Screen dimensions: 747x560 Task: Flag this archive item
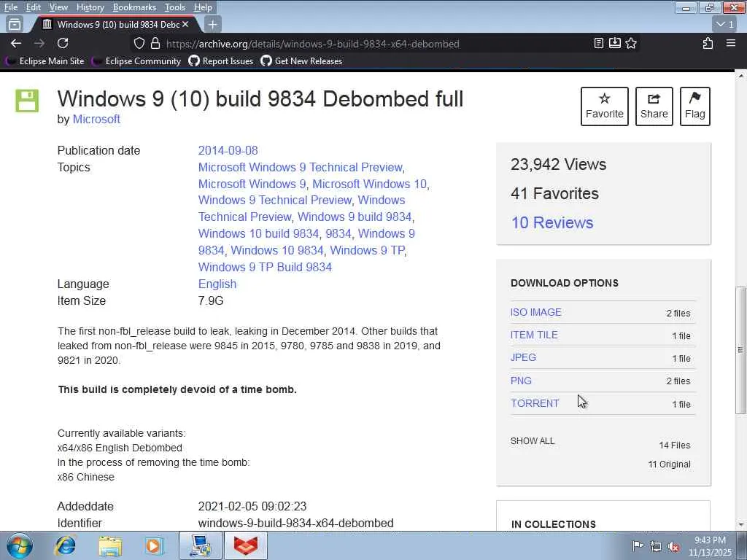tap(695, 106)
